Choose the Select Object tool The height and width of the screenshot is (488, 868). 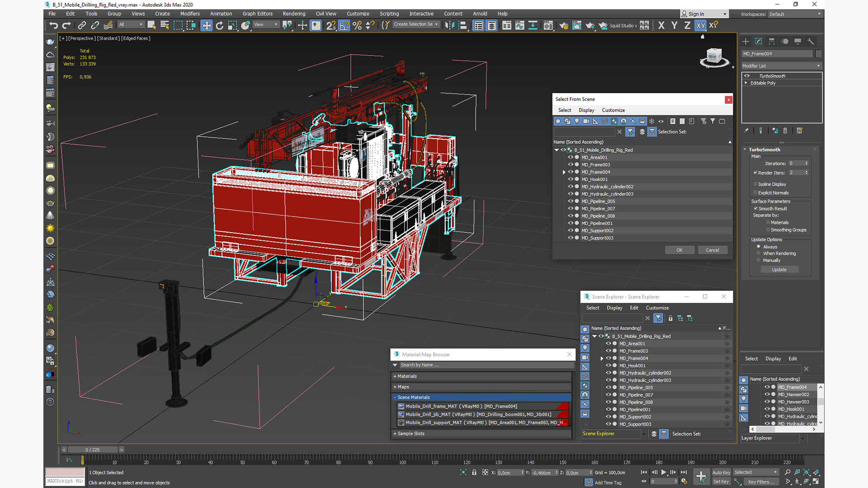pyautogui.click(x=151, y=25)
